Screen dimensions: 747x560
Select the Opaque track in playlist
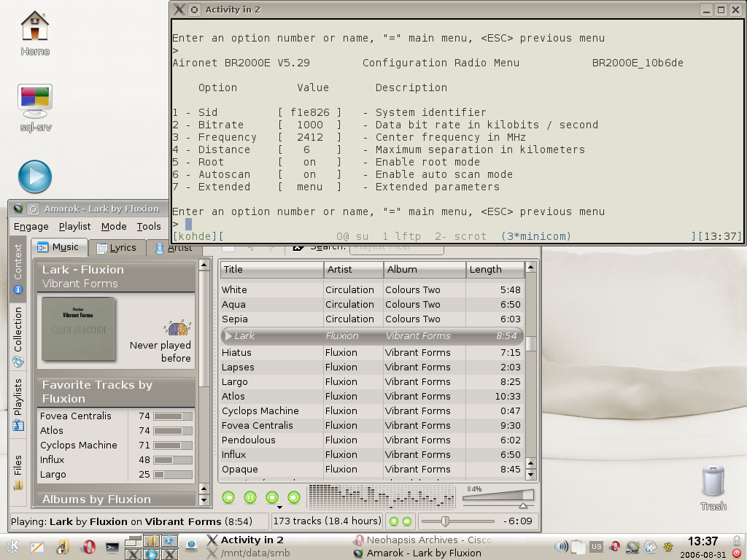click(x=371, y=469)
